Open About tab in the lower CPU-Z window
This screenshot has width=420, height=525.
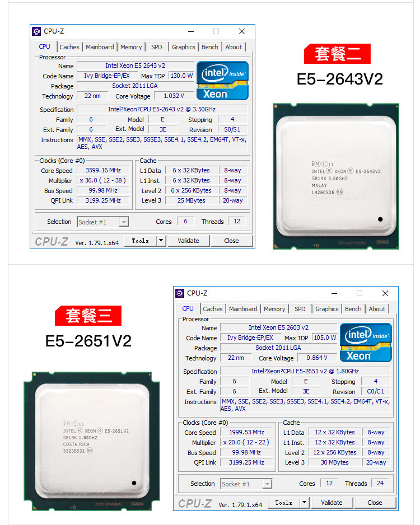click(377, 309)
